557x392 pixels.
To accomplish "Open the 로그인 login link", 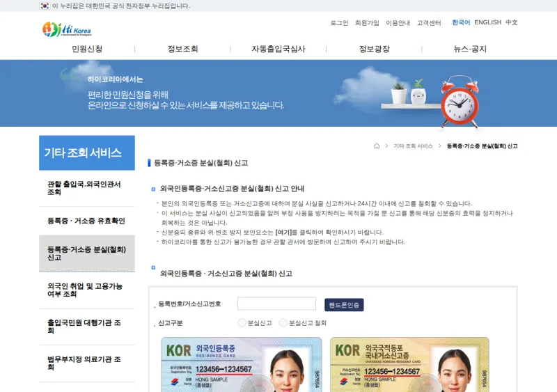I will pos(339,23).
